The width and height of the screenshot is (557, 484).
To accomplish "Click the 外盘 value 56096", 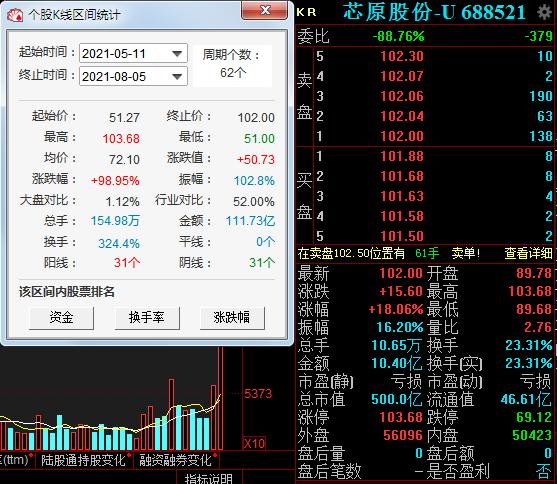I will [x=403, y=435].
